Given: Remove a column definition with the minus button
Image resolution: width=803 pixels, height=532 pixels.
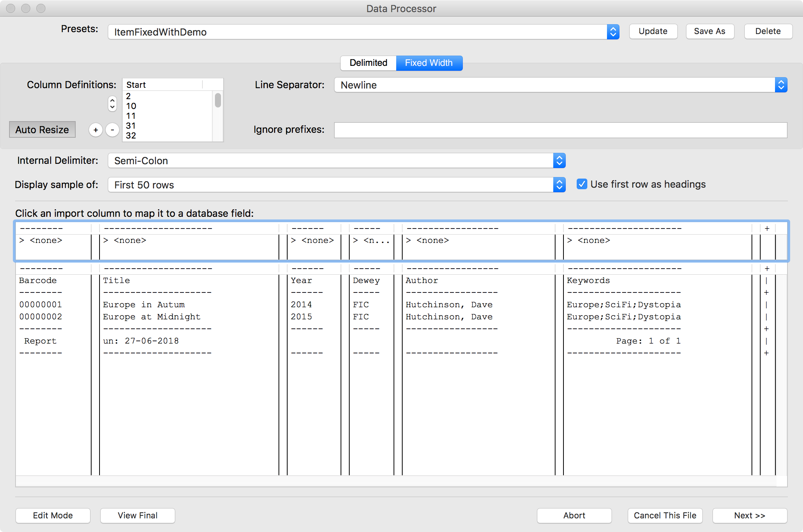Looking at the screenshot, I should 112,130.
